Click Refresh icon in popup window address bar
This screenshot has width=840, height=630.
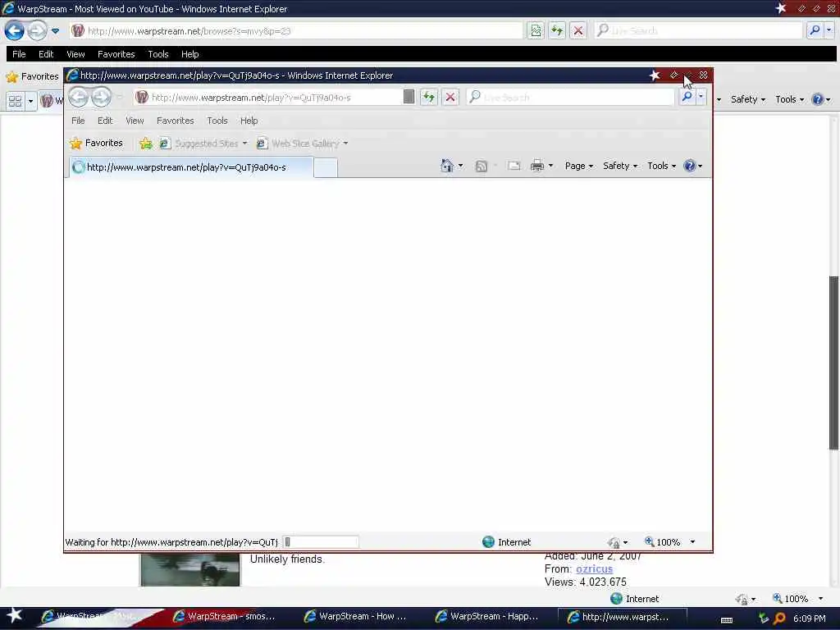[x=428, y=98]
